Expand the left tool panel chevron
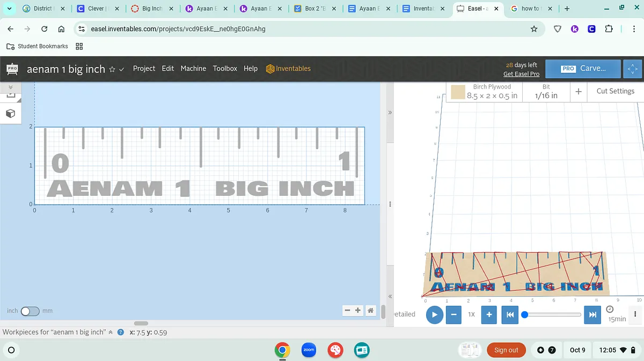This screenshot has height=361, width=644. 10,87
